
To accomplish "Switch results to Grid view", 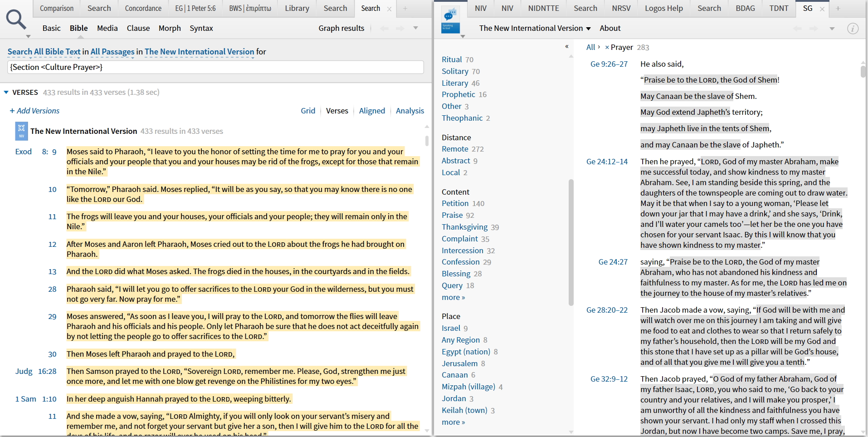I will [x=308, y=111].
